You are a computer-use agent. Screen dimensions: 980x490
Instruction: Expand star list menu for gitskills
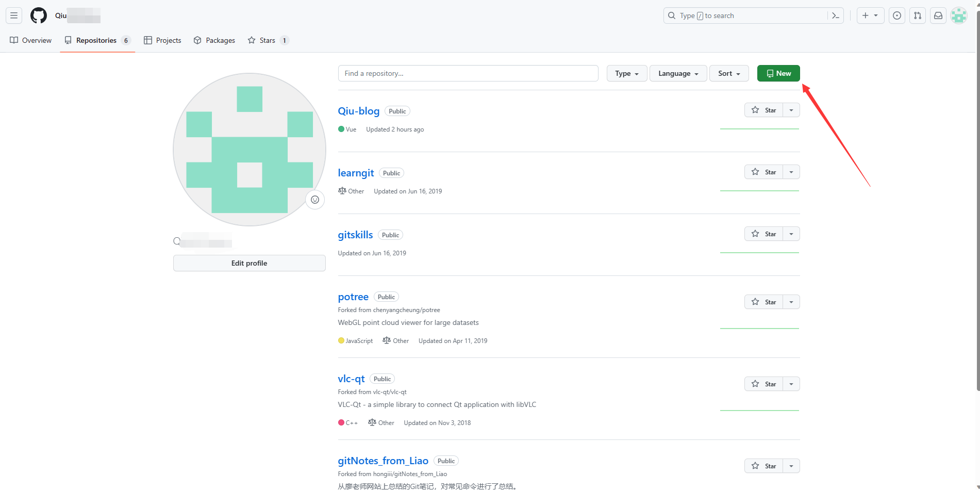791,234
